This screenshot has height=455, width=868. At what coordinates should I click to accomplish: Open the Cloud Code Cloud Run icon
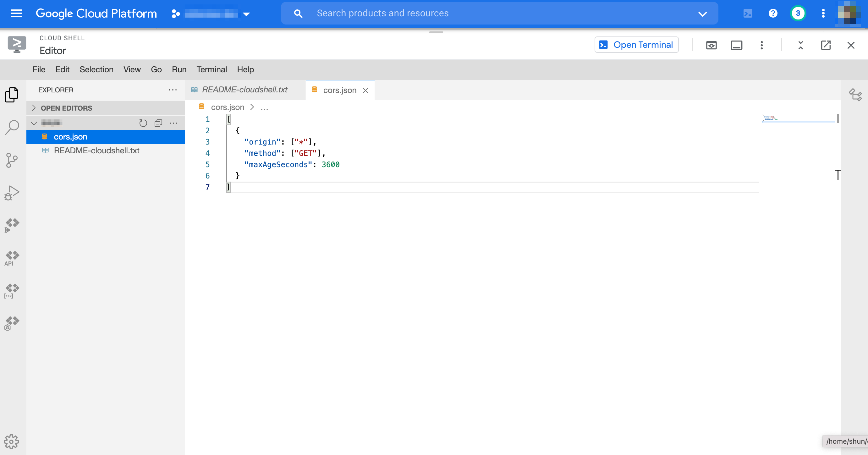[x=12, y=225]
